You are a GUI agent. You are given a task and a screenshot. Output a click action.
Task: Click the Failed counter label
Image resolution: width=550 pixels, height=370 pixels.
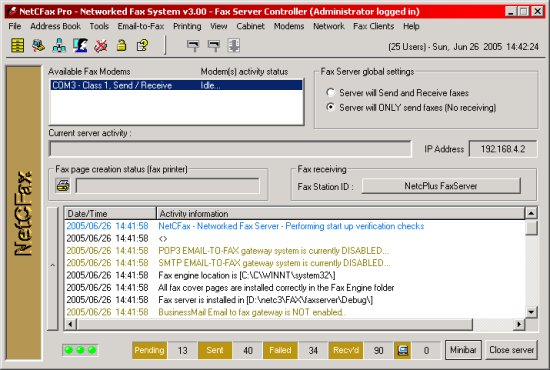280,350
